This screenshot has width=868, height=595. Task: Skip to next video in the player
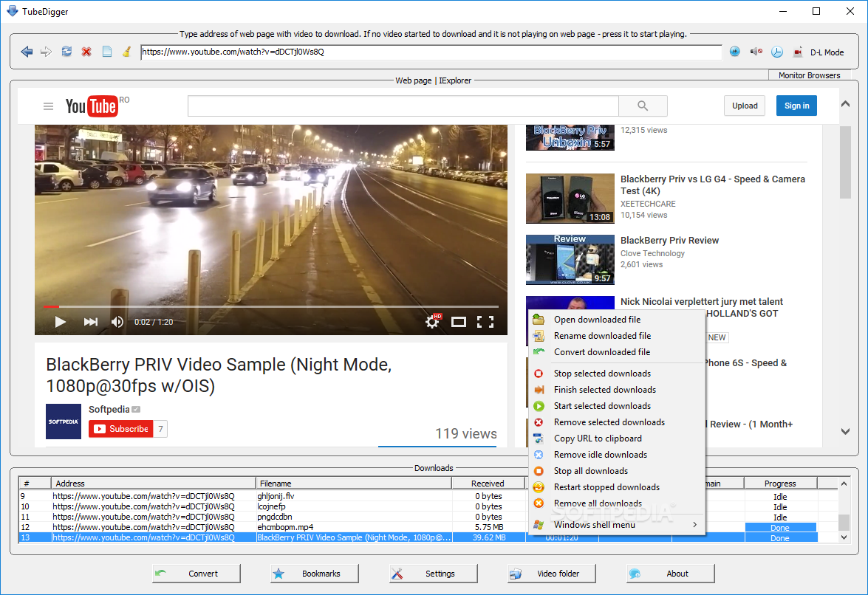pyautogui.click(x=90, y=322)
